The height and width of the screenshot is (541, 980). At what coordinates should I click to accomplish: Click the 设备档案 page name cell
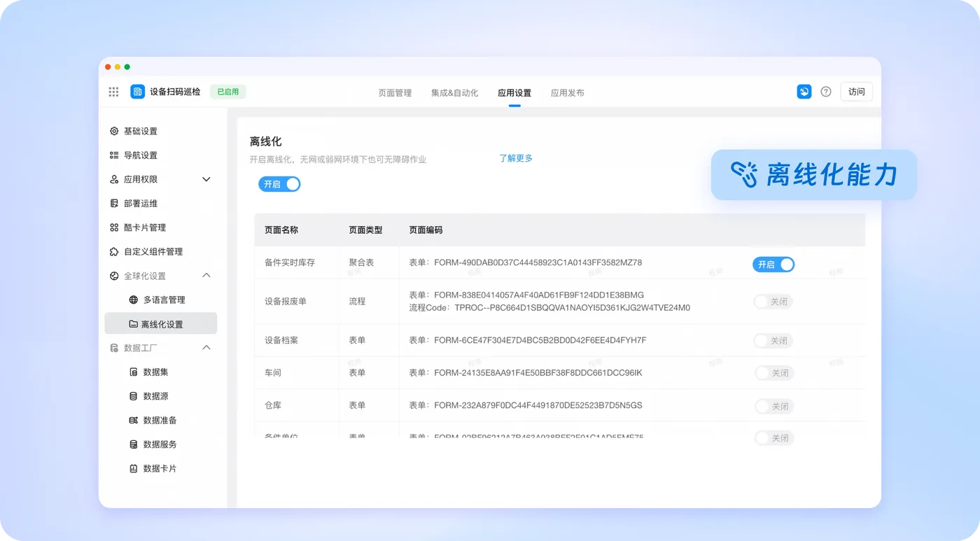point(281,340)
